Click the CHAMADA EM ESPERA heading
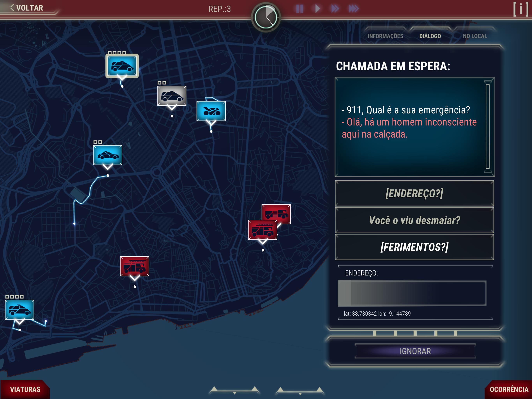This screenshot has width=532, height=399. pyautogui.click(x=393, y=66)
